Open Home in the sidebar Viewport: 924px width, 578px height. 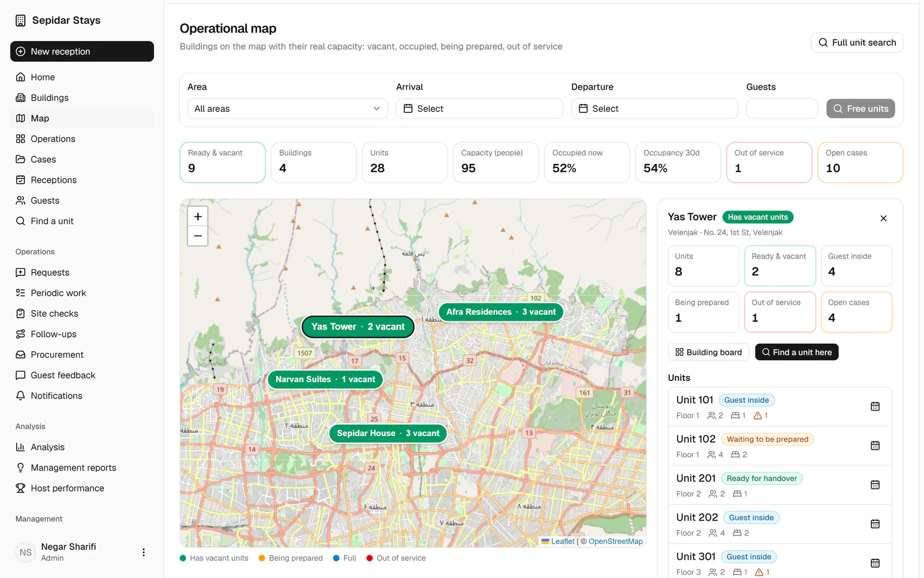82,77
